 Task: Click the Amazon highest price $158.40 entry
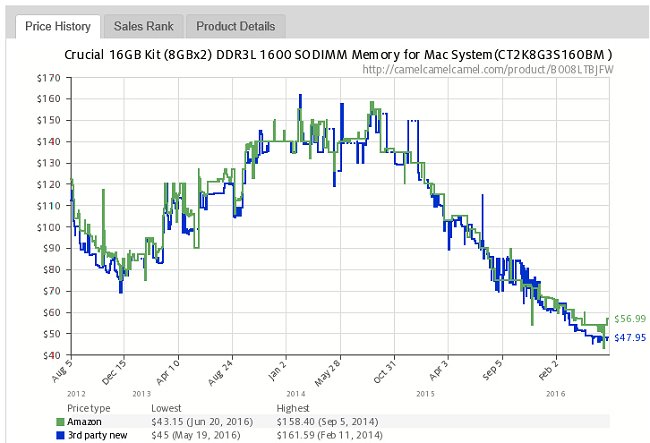pos(327,422)
